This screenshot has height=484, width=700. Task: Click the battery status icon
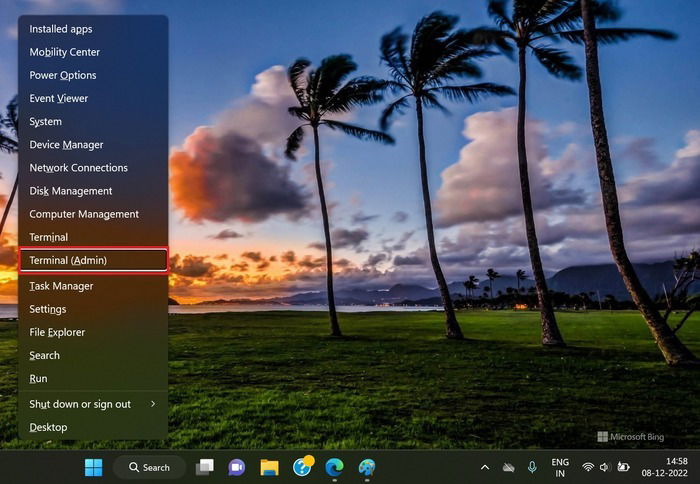coord(623,467)
